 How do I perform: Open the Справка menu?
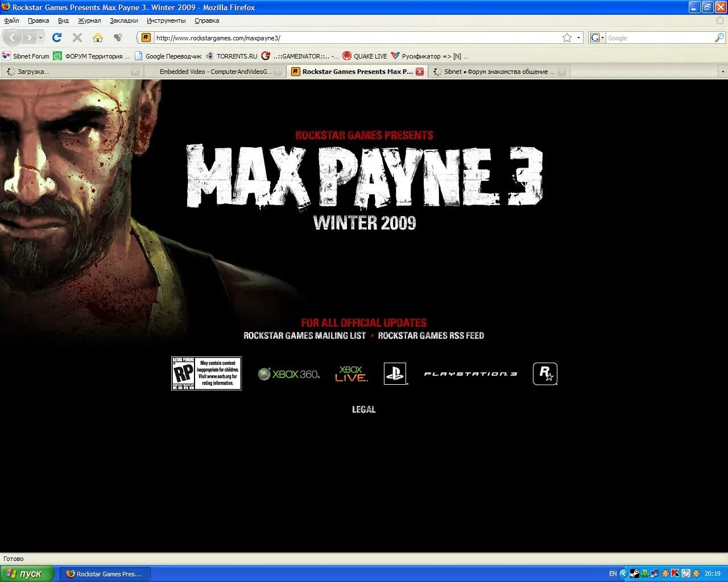click(206, 20)
